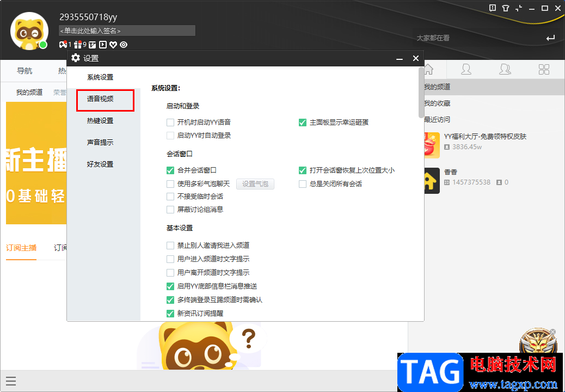
Task: Uncheck 合并会话窗口
Action: [170, 170]
